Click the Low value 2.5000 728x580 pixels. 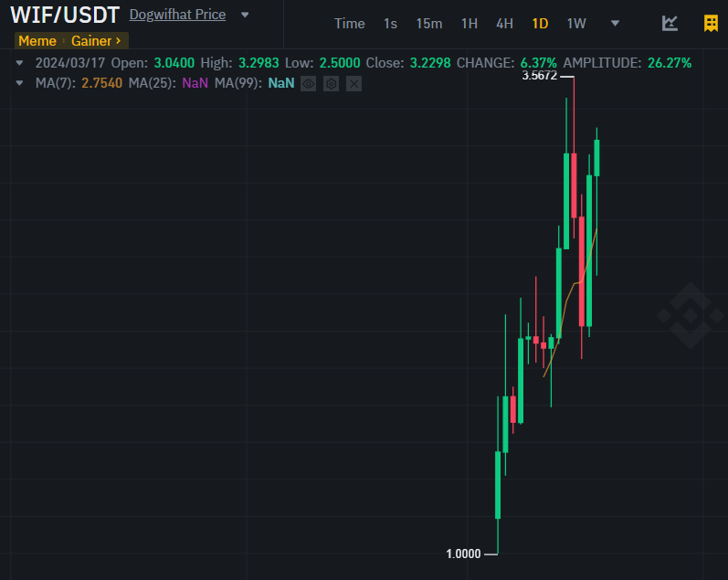point(340,63)
